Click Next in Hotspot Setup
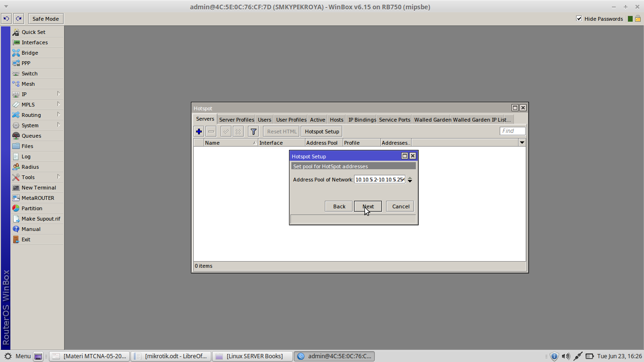 click(x=368, y=206)
